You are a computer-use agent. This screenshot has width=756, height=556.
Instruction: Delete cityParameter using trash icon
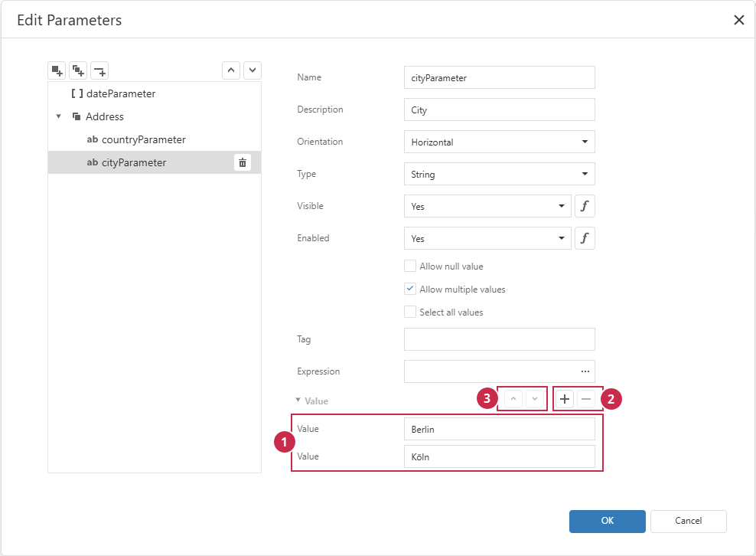click(243, 162)
